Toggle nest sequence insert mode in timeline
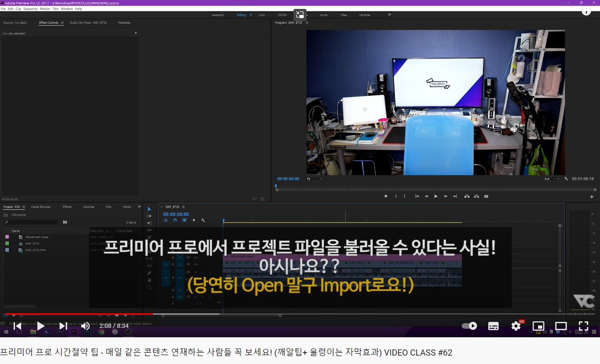This screenshot has height=364, width=600. [166, 220]
